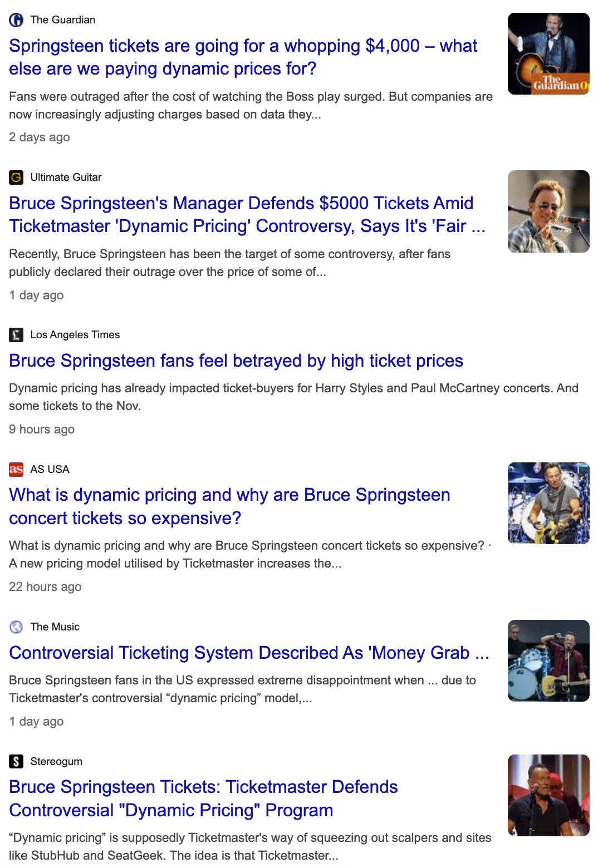The height and width of the screenshot is (868, 598).
Task: Click the Ultimate Guitar source name
Action: pos(66,177)
